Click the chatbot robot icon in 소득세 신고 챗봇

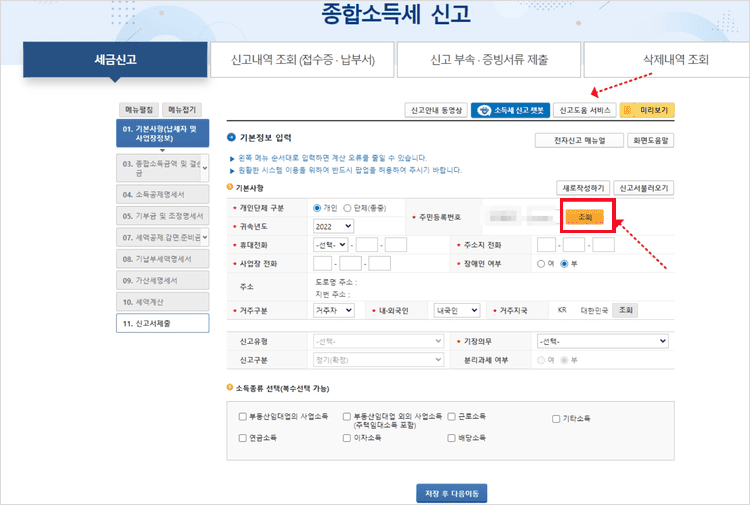coord(484,110)
